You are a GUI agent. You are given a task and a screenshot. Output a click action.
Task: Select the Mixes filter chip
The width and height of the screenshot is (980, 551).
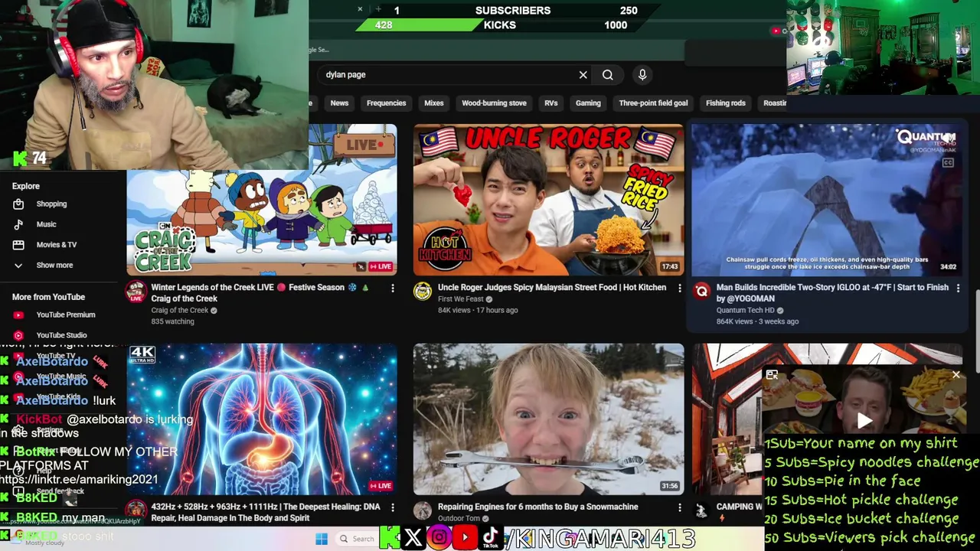coord(434,103)
